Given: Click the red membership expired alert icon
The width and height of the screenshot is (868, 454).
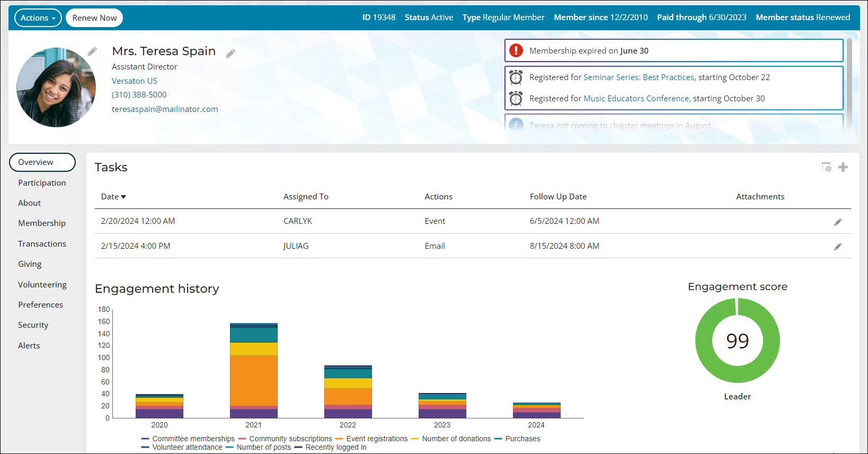Looking at the screenshot, I should coord(516,51).
